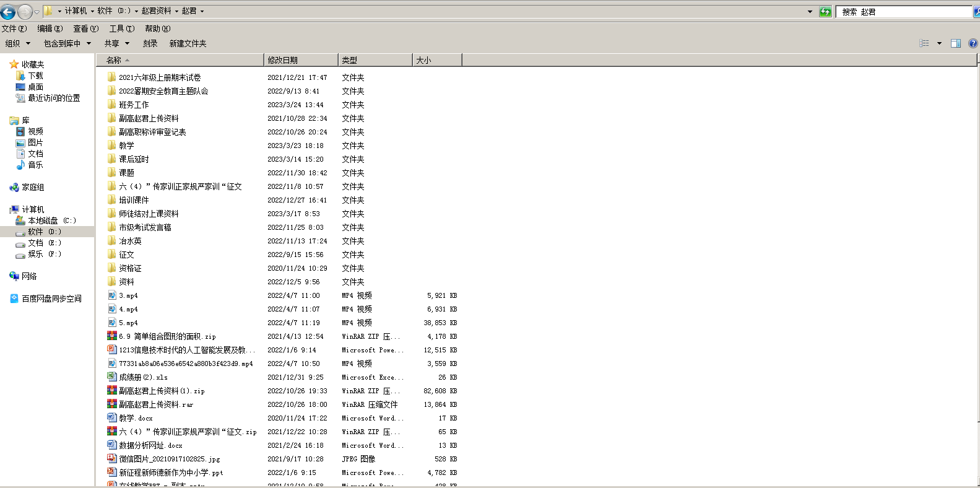Click in the 搜索 赵君 search box

(x=904, y=12)
